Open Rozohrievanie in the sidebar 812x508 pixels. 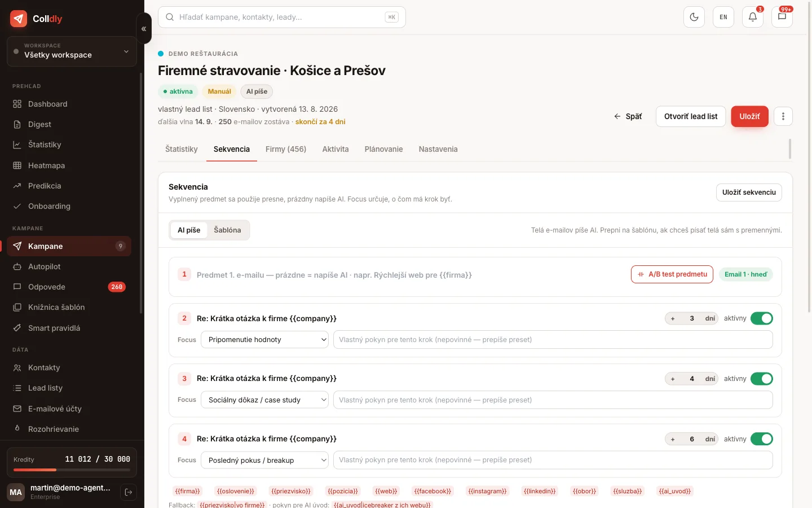tap(69, 429)
